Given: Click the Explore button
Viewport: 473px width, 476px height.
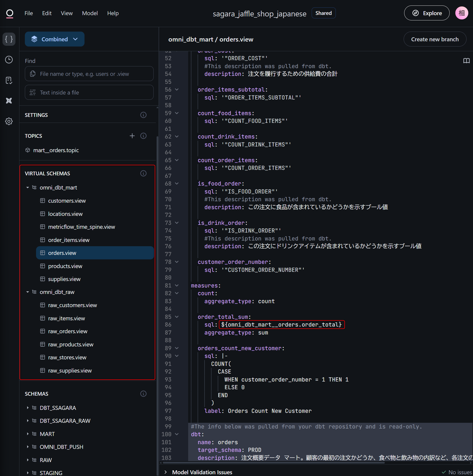Looking at the screenshot, I should 427,13.
